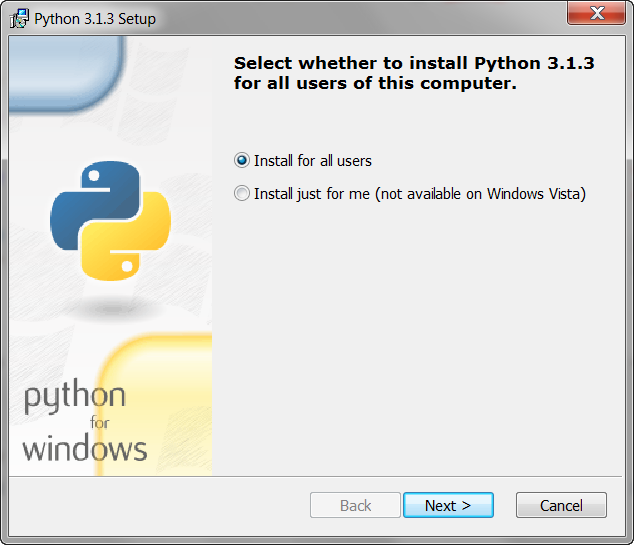Choose the 'Install just for me' radio button
Screen dimensions: 634x545
click(x=242, y=193)
